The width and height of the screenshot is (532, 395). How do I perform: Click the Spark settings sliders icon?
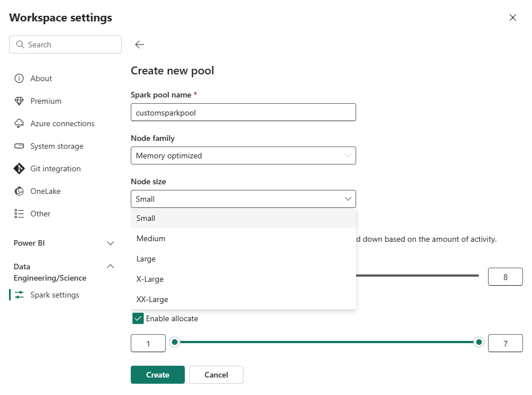[19, 295]
